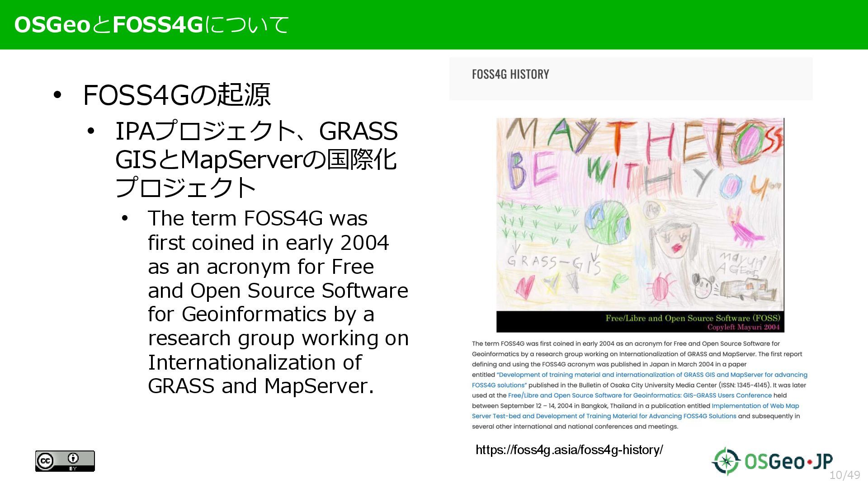Click the OSGeo.JP logo
Image resolution: width=868 pixels, height=488 pixels.
click(772, 461)
